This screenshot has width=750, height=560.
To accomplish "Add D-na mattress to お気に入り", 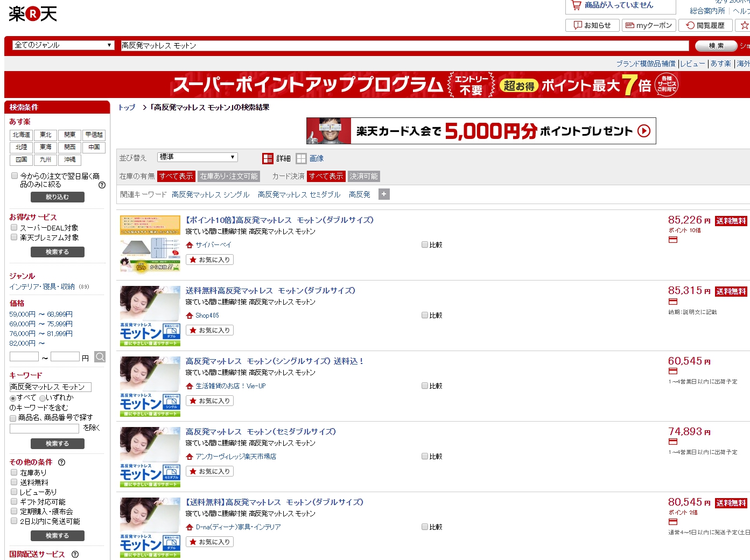I will 209,542.
